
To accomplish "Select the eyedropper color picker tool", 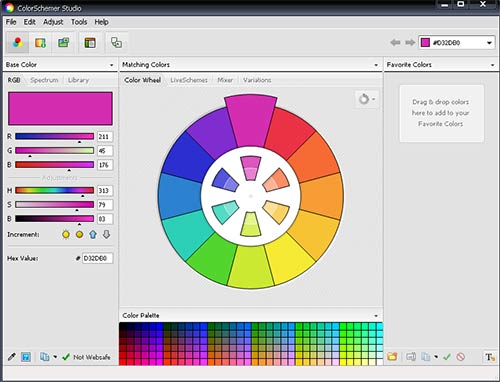I will coord(12,357).
